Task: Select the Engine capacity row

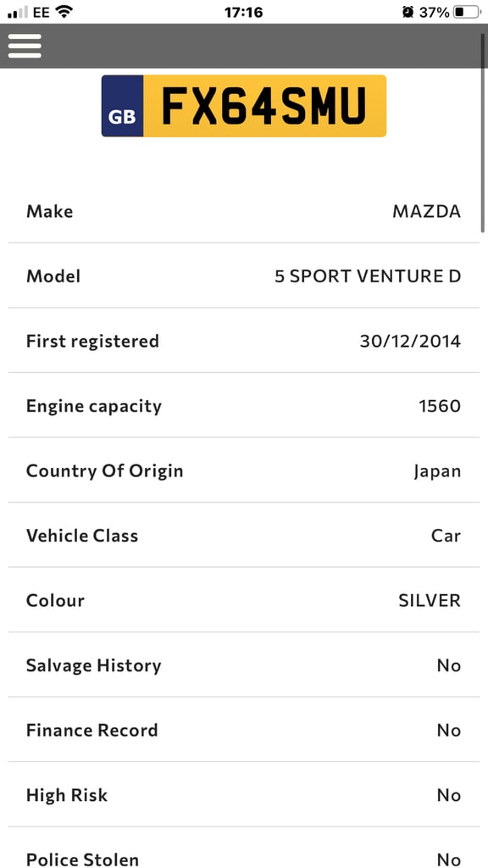Action: pyautogui.click(x=244, y=406)
